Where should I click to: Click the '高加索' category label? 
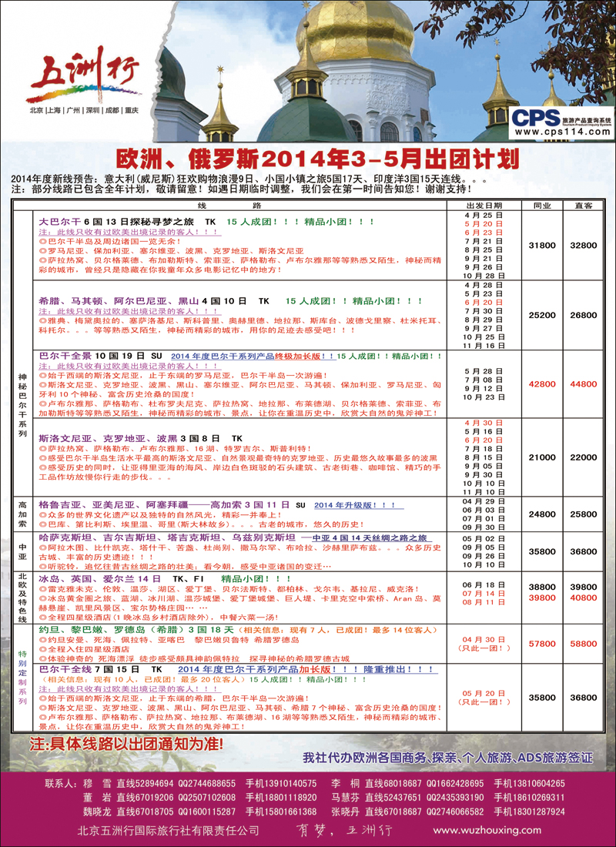(x=22, y=514)
